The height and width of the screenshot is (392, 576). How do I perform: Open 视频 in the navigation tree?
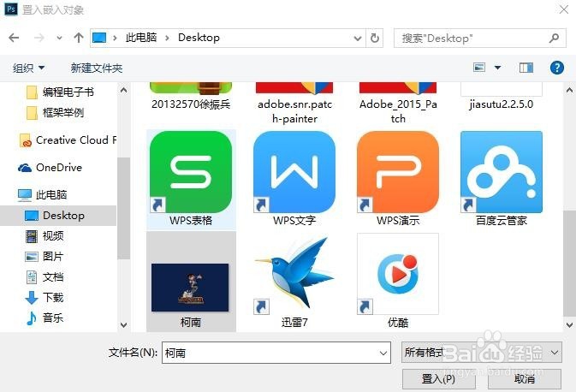point(45,236)
